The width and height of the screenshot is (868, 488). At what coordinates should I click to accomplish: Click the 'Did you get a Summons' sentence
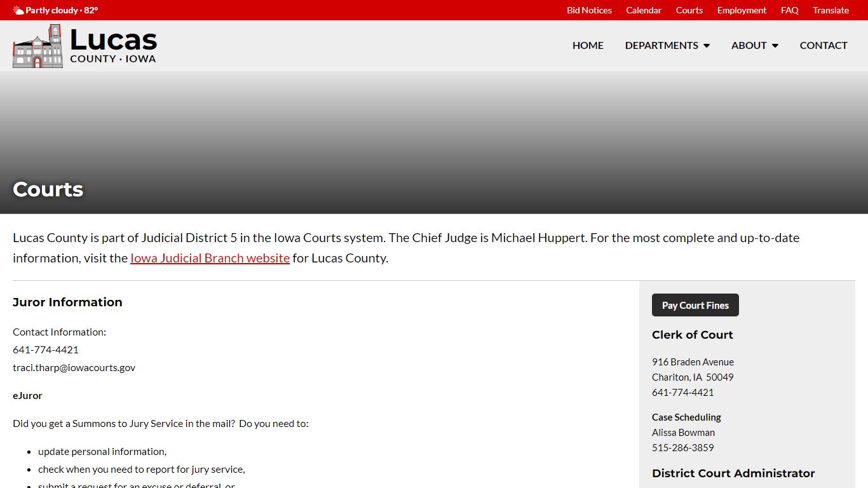point(161,423)
